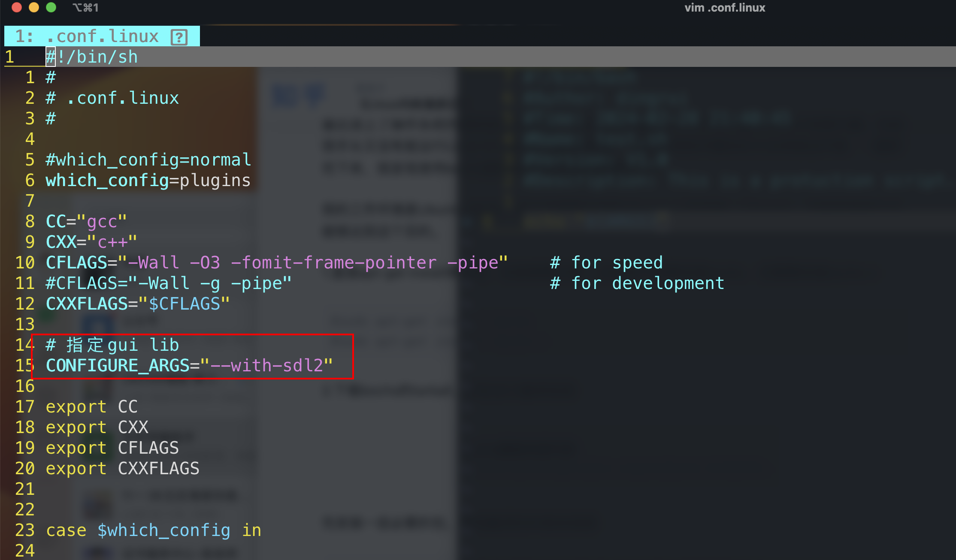Click the 'export CXXFLAGS' line
Screen dimensions: 956x560
[122, 469]
